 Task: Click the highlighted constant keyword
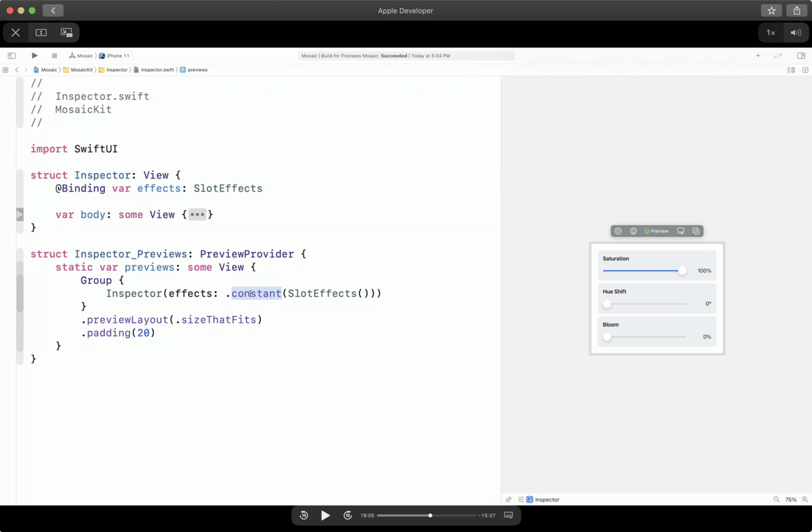coord(256,293)
